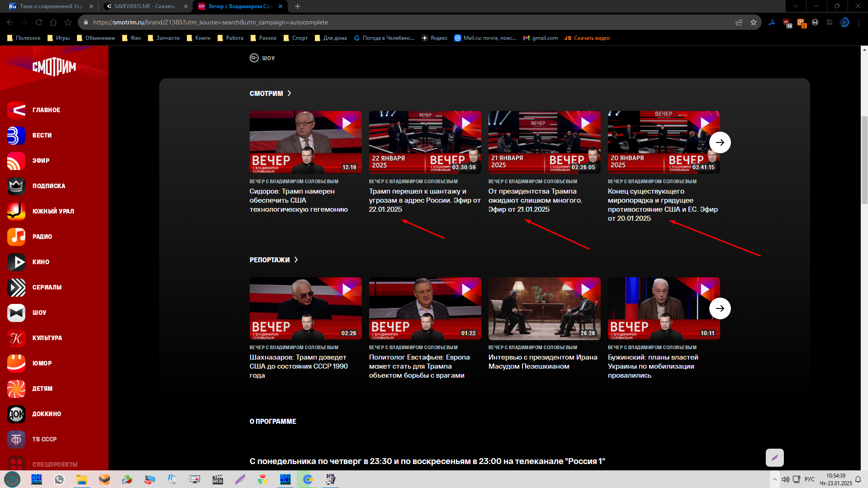
Task: Open the volume control in system tray
Action: tap(786, 479)
